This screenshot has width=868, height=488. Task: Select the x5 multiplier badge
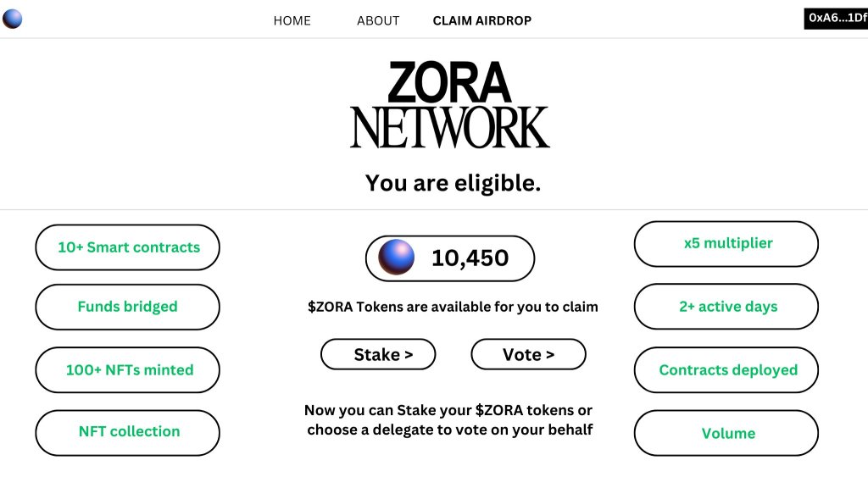pyautogui.click(x=726, y=243)
